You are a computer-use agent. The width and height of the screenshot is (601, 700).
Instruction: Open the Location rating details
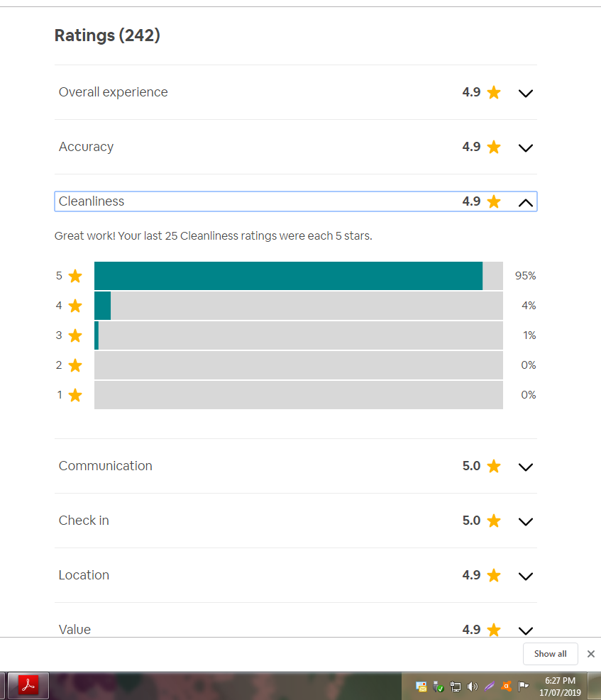pyautogui.click(x=525, y=576)
